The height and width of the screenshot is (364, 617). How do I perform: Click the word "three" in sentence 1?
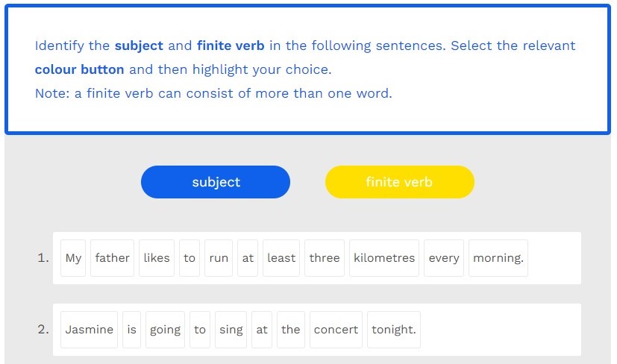pyautogui.click(x=325, y=258)
